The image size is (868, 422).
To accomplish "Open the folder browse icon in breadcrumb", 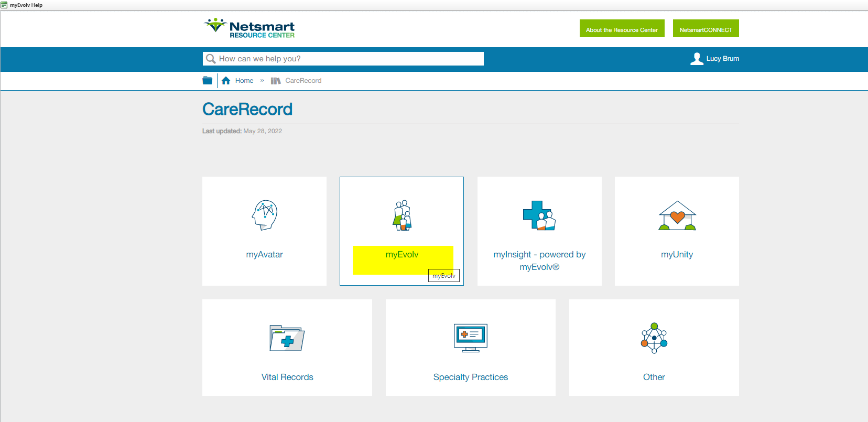I will (208, 80).
